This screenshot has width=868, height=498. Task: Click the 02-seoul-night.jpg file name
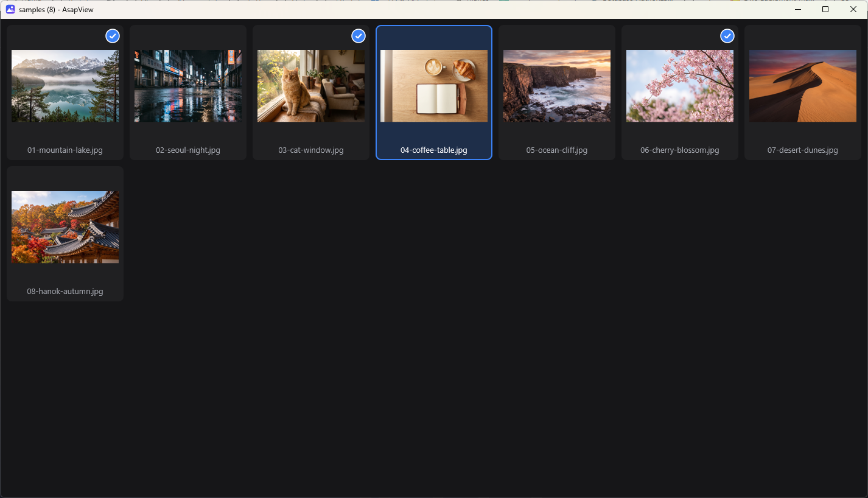[188, 150]
